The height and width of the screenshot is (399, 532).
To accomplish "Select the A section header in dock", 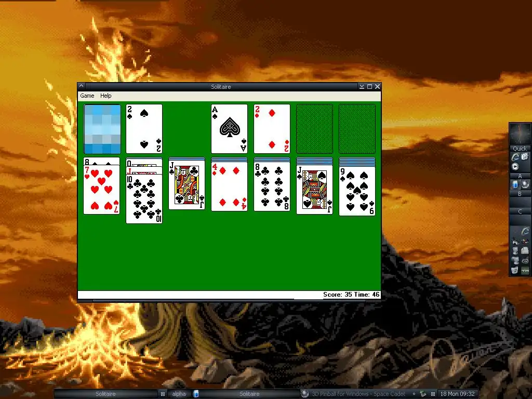I will point(520,176).
